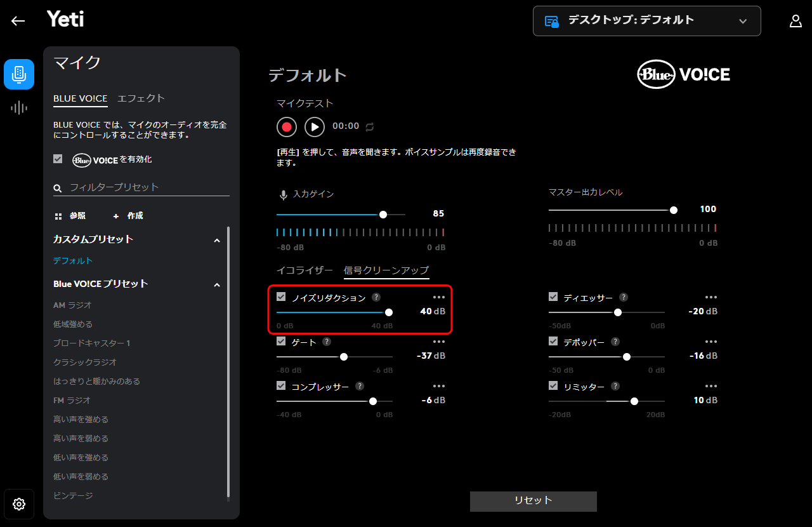Click the back arrow icon
Screen dimensions: 812x527
18,21
